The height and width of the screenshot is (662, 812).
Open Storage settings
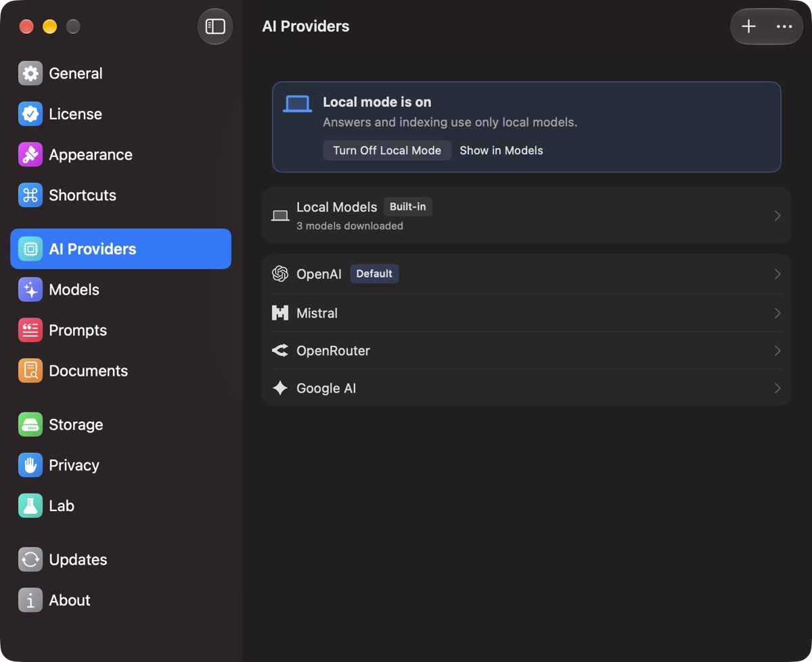click(120, 425)
